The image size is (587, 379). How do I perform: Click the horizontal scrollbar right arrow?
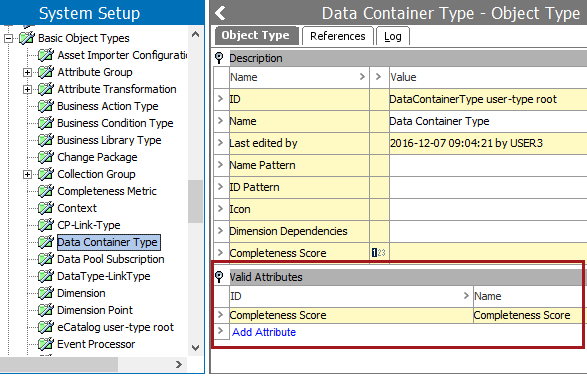point(179,364)
